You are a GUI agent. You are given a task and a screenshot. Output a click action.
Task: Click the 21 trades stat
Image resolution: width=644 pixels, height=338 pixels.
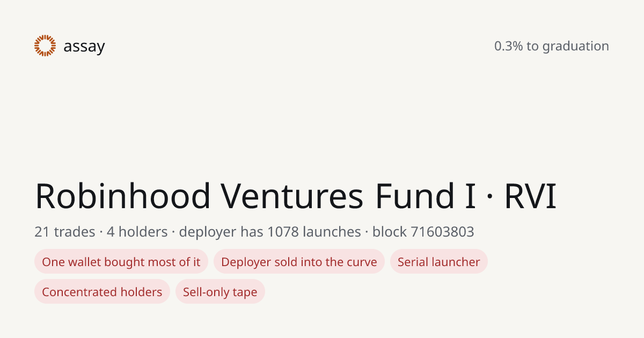64,232
